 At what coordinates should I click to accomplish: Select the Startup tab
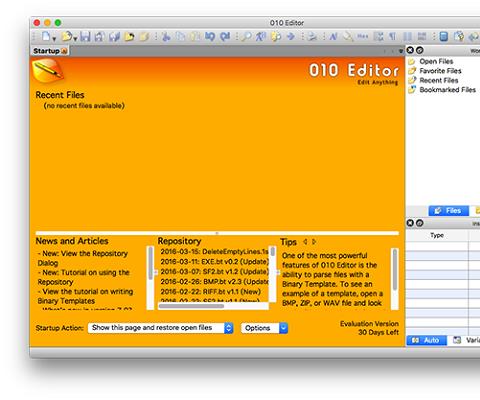[50, 51]
